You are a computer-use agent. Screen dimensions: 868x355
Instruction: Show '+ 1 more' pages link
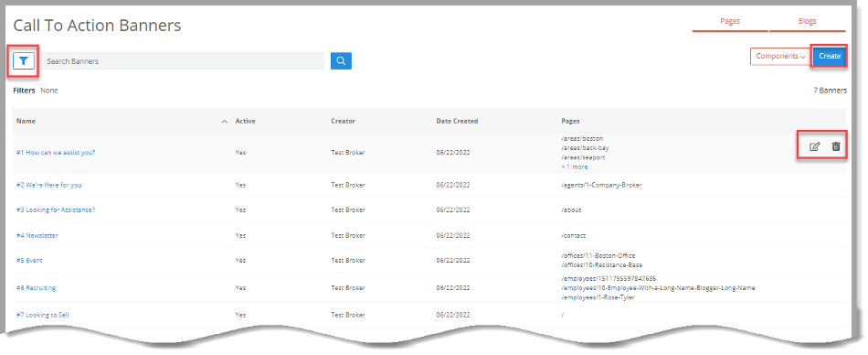point(575,167)
